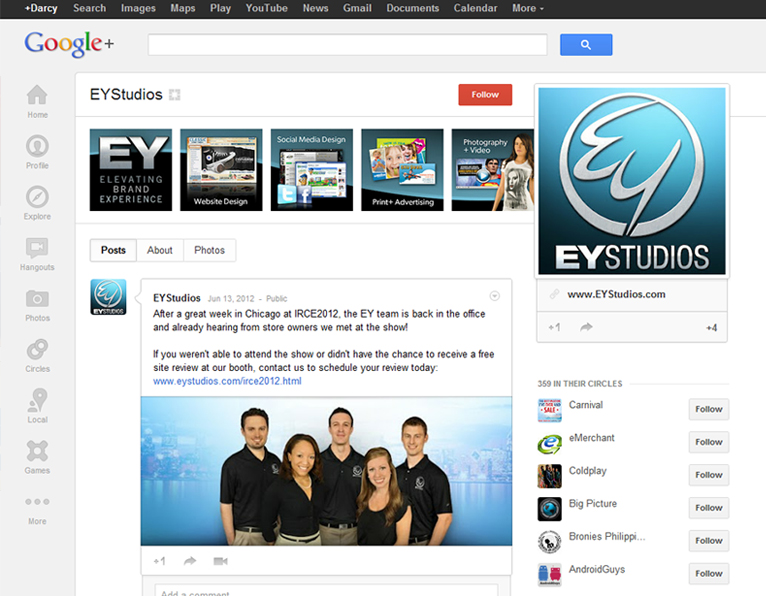The image size is (766, 596).
Task: Click the EYStudios avatar beside the post
Action: (x=108, y=297)
